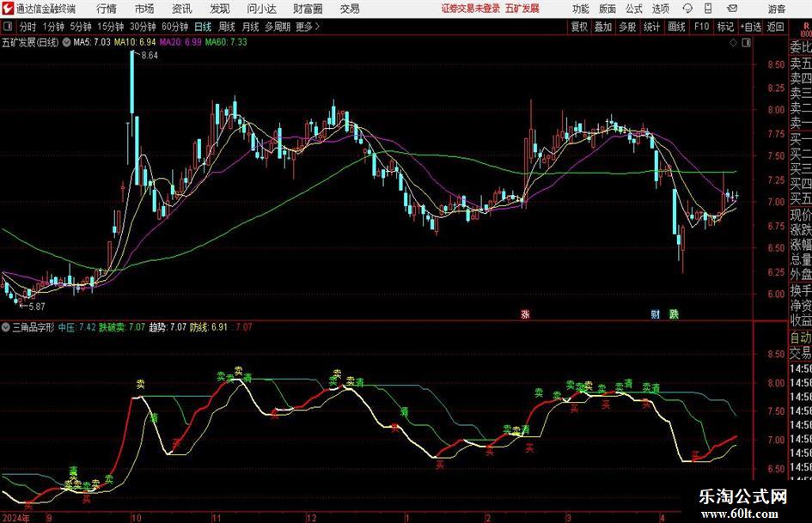This screenshot has width=812, height=523.
Task: Click the MA5: 7.03 label
Action: (x=92, y=42)
